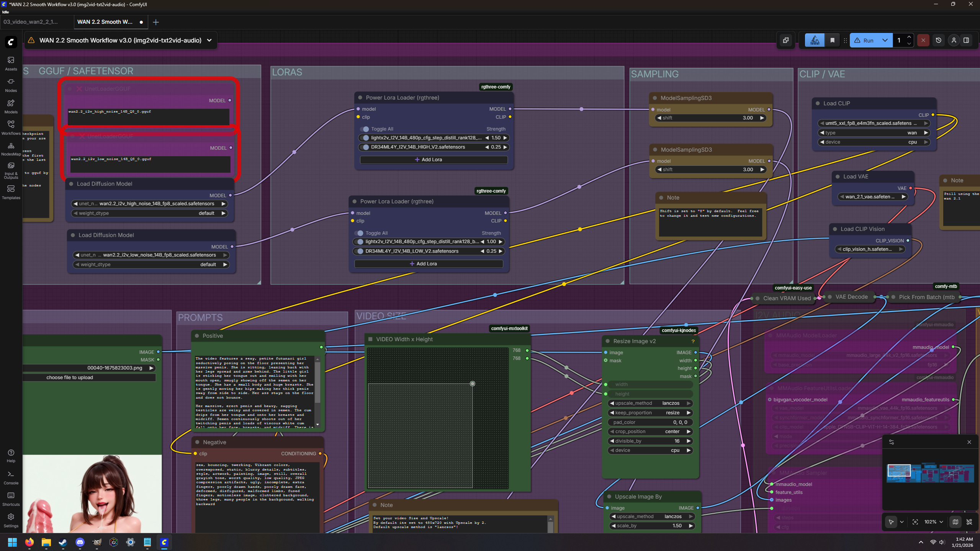Toggle All loras in top Power Lora Loader
This screenshot has height=551, width=980.
pyautogui.click(x=365, y=129)
